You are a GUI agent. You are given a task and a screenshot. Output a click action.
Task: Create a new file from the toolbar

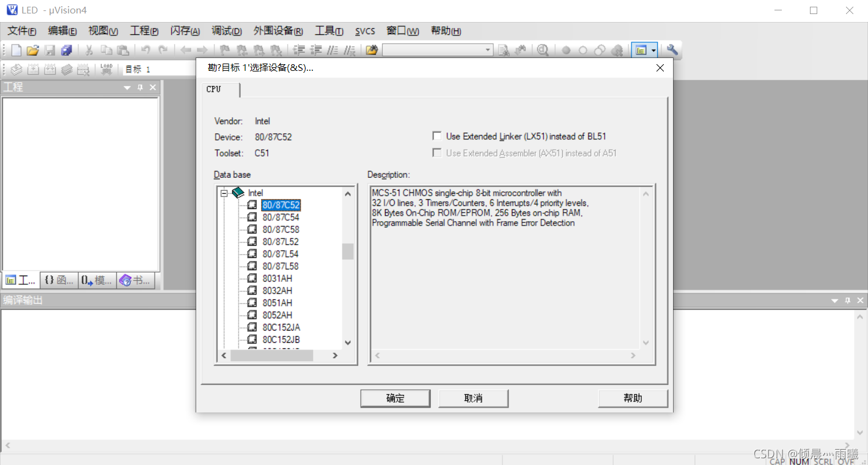click(x=17, y=51)
